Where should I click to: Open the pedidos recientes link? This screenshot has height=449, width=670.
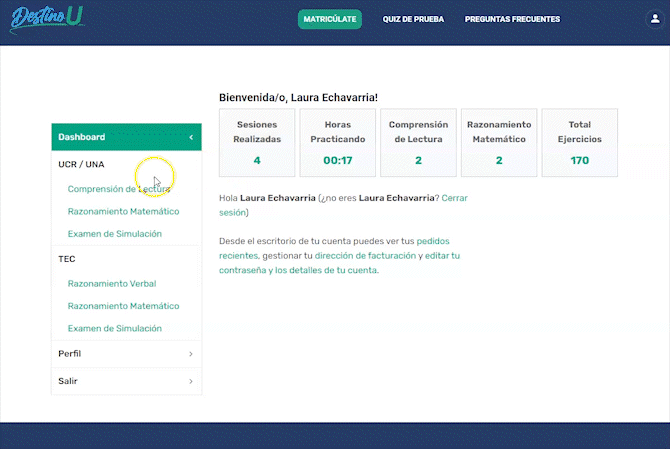(432, 241)
